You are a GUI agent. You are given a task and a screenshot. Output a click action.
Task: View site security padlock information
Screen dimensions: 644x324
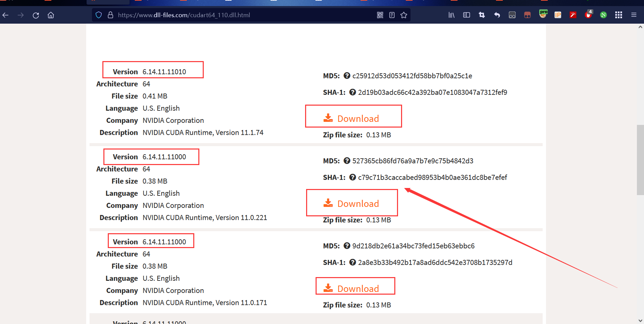(110, 15)
